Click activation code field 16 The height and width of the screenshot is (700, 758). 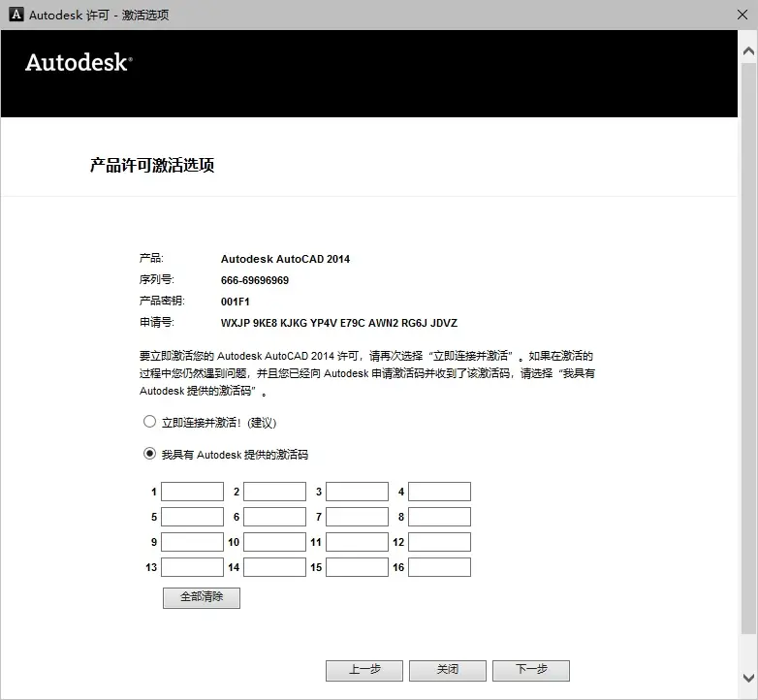(439, 567)
